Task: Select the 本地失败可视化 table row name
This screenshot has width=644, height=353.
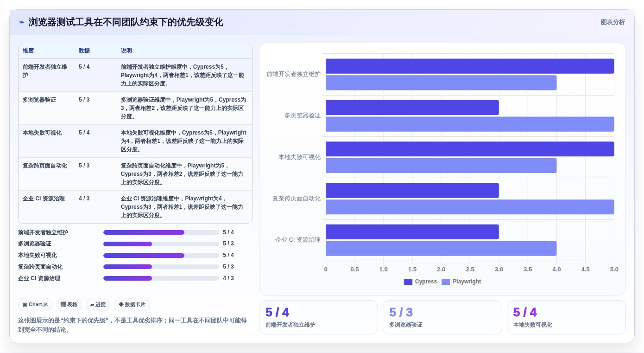Action: [x=42, y=133]
